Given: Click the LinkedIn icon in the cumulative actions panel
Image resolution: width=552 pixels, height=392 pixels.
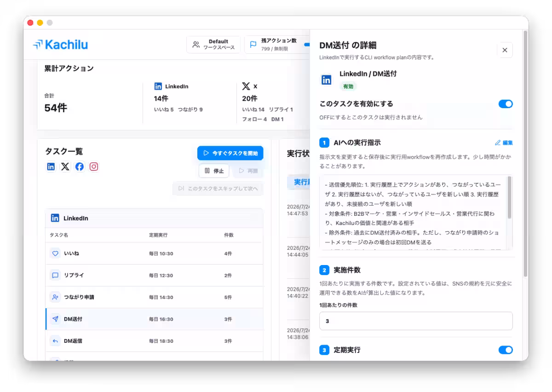Looking at the screenshot, I should (158, 86).
